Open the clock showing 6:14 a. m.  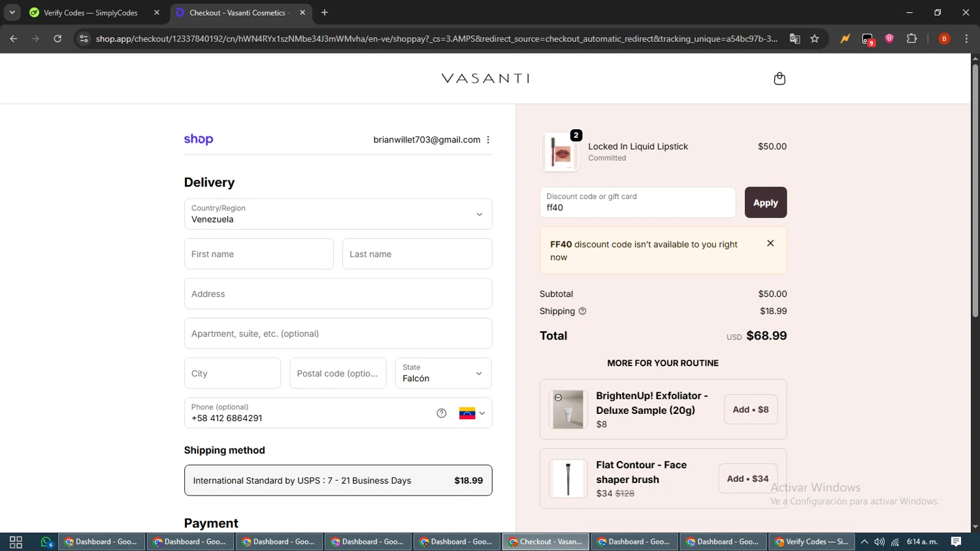coord(922,542)
